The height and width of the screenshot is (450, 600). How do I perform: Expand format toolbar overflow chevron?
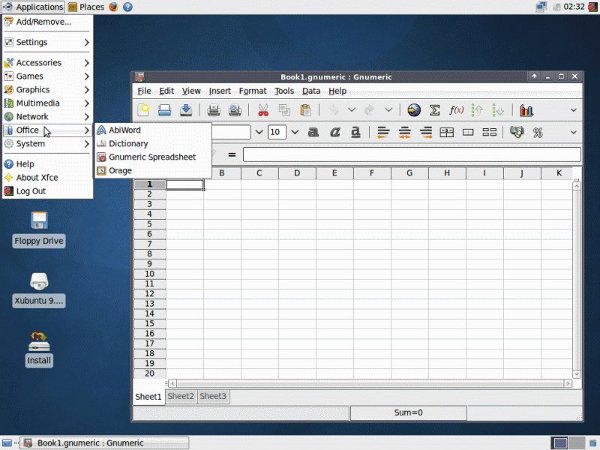pyautogui.click(x=573, y=132)
